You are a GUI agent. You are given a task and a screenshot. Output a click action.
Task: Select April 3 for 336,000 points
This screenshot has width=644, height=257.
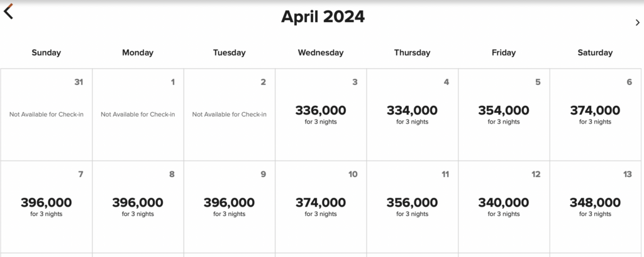[x=321, y=114]
